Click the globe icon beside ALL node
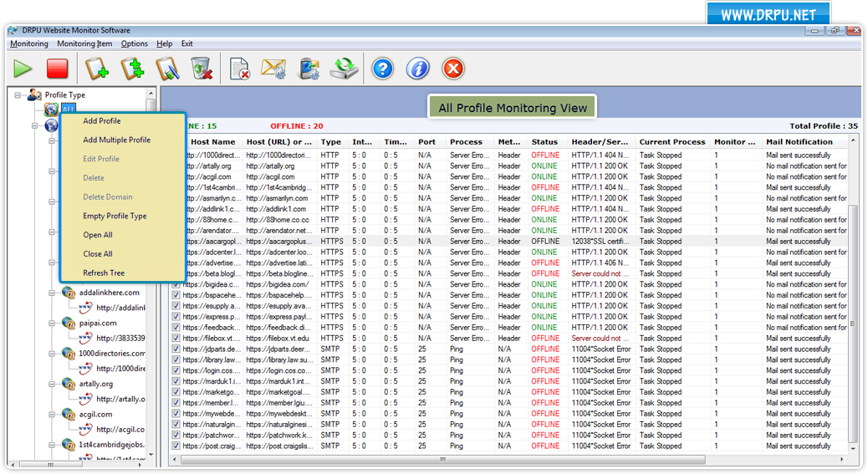The height and width of the screenshot is (474, 868). 52,110
